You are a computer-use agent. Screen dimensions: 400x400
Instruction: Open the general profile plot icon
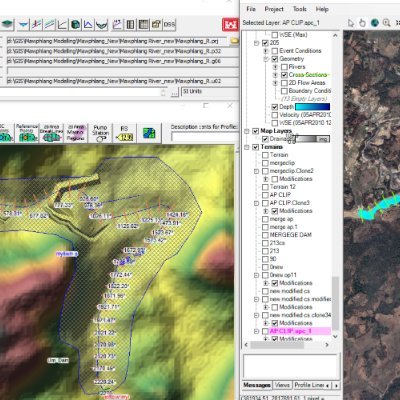(49, 24)
